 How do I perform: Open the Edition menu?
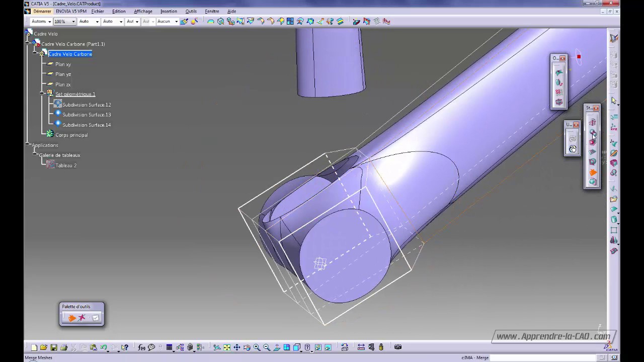[x=119, y=11]
